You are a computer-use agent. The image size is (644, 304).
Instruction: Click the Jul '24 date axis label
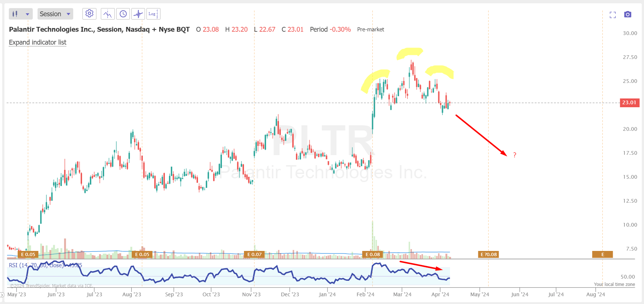556,294
